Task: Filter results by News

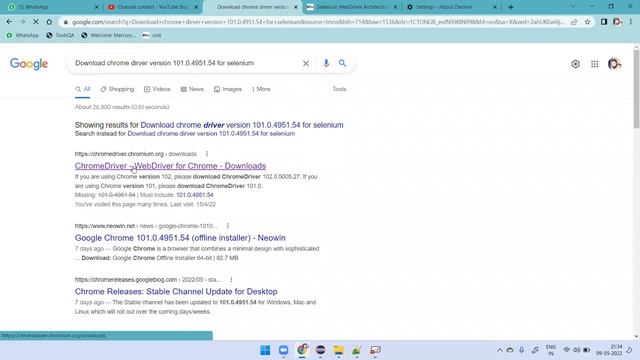Action: pyautogui.click(x=192, y=89)
